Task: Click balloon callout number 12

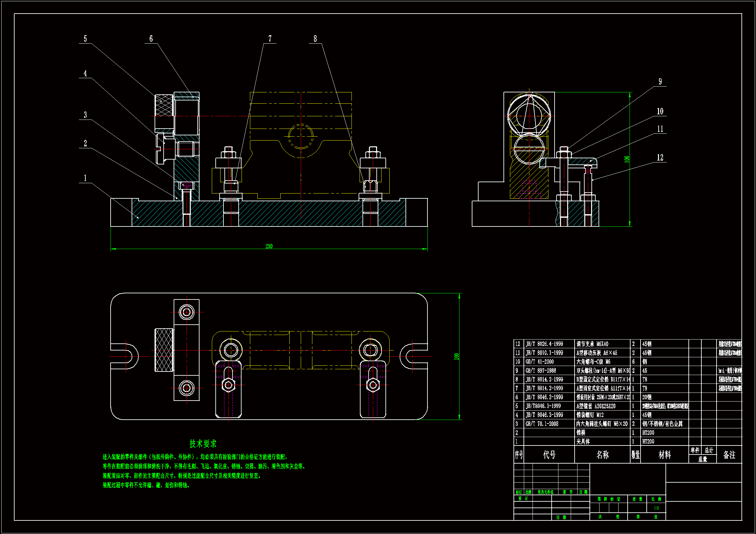Action: 660,158
